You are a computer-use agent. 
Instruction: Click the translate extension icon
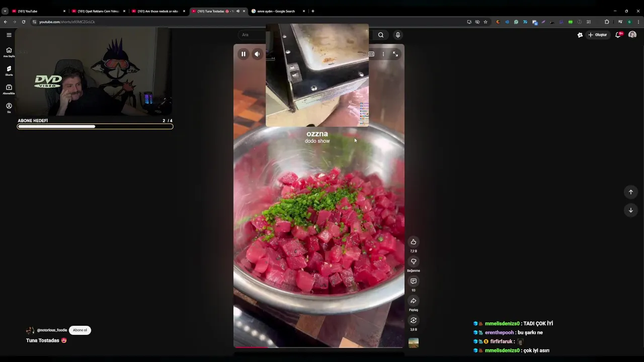point(535,22)
